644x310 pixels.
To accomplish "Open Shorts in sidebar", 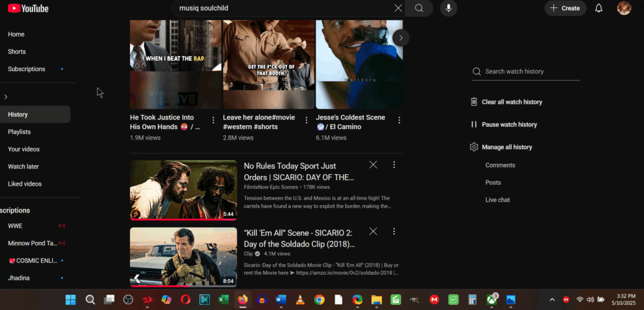I will pos(17,52).
